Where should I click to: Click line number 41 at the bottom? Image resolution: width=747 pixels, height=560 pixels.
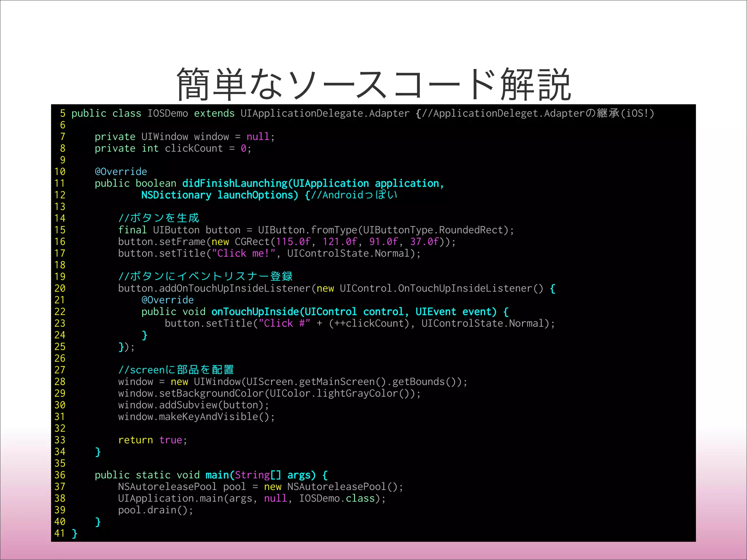(x=59, y=533)
